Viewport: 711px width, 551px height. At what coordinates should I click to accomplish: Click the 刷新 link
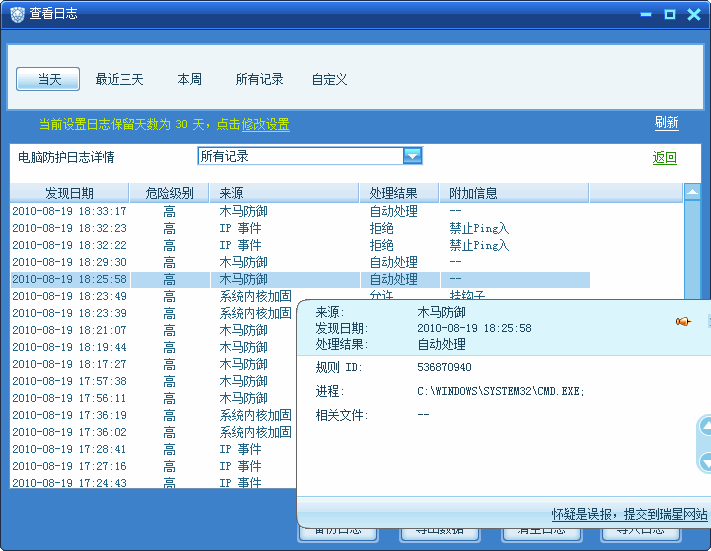(666, 123)
